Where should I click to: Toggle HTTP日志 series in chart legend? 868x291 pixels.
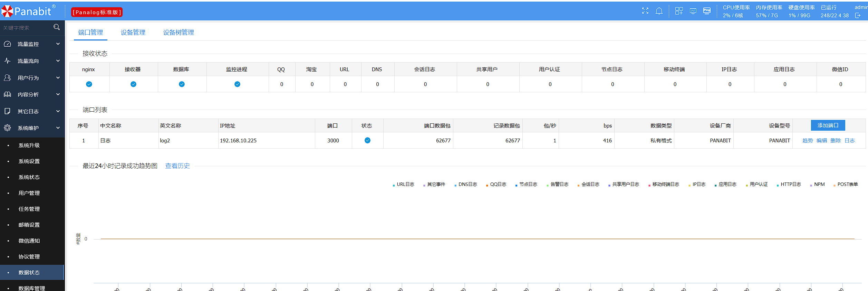click(x=789, y=184)
